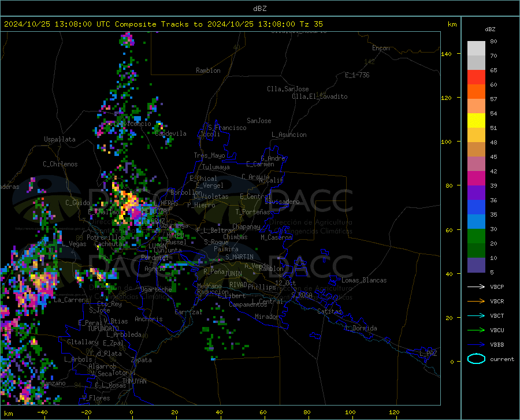Click the Capdevila map label
Screen dimensions: 520x420
click(170, 133)
